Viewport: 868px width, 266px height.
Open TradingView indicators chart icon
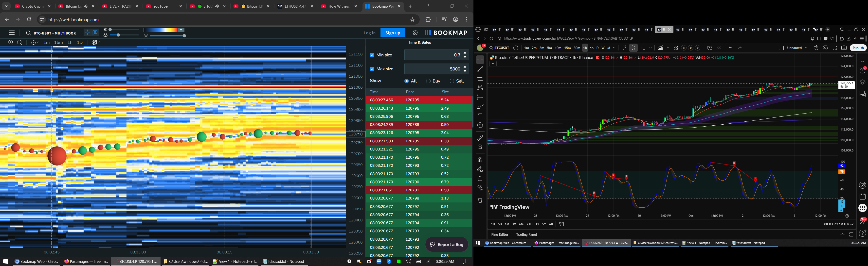pyautogui.click(x=660, y=48)
